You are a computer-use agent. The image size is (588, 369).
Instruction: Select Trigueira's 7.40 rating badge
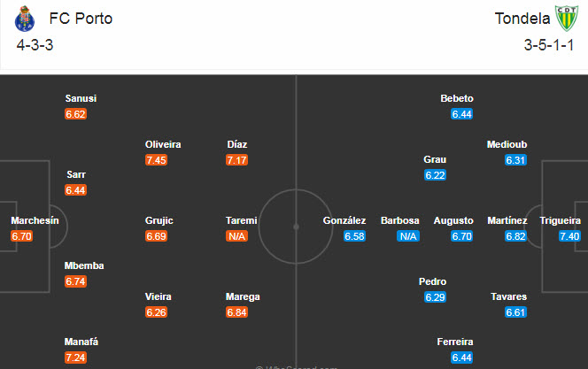pyautogui.click(x=569, y=236)
